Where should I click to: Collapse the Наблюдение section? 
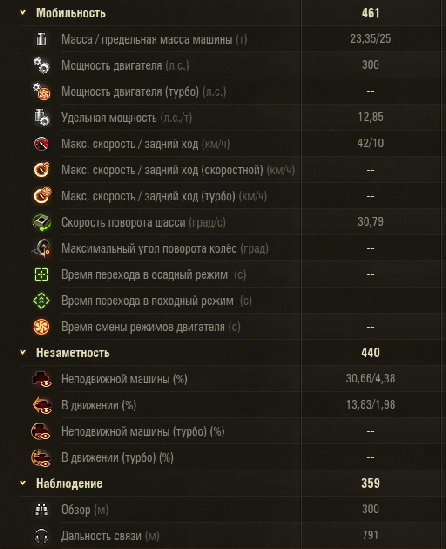[23, 483]
